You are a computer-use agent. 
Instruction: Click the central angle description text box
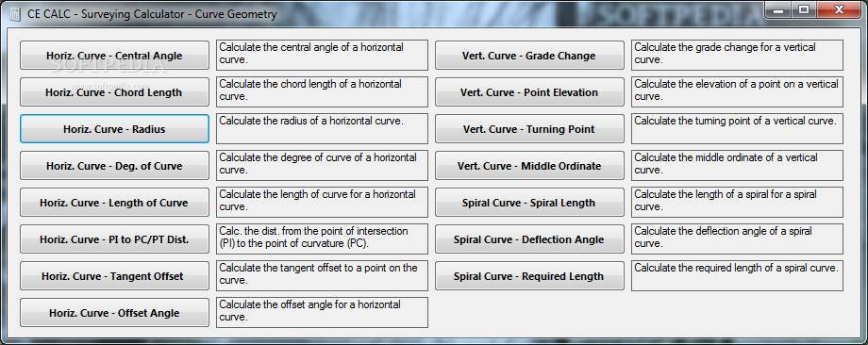click(322, 55)
